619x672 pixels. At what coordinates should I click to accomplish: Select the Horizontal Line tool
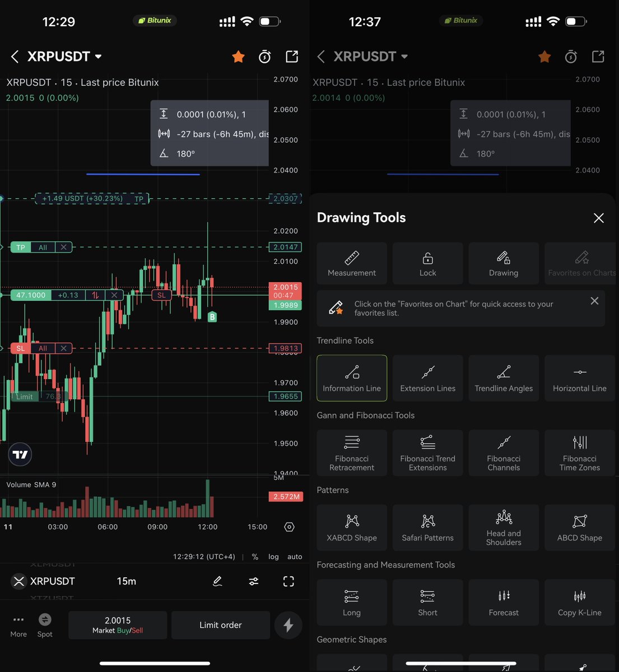tap(580, 378)
